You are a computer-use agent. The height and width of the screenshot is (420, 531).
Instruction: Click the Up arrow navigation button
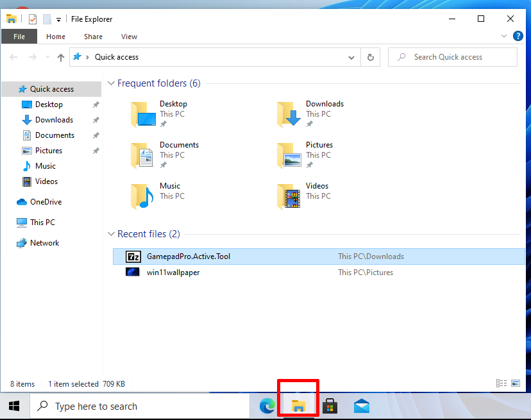(x=61, y=57)
